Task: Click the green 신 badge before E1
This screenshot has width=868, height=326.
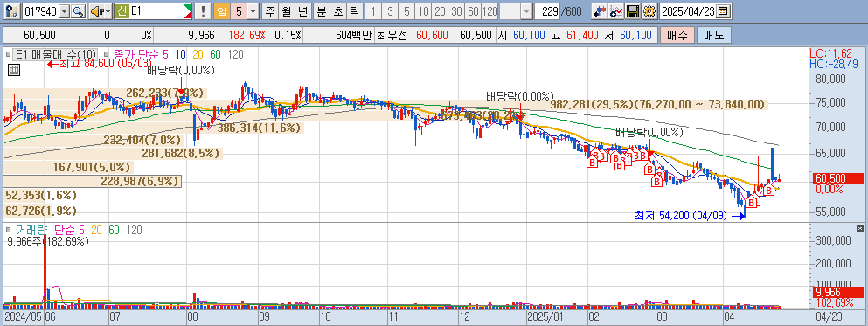Action: [122, 11]
